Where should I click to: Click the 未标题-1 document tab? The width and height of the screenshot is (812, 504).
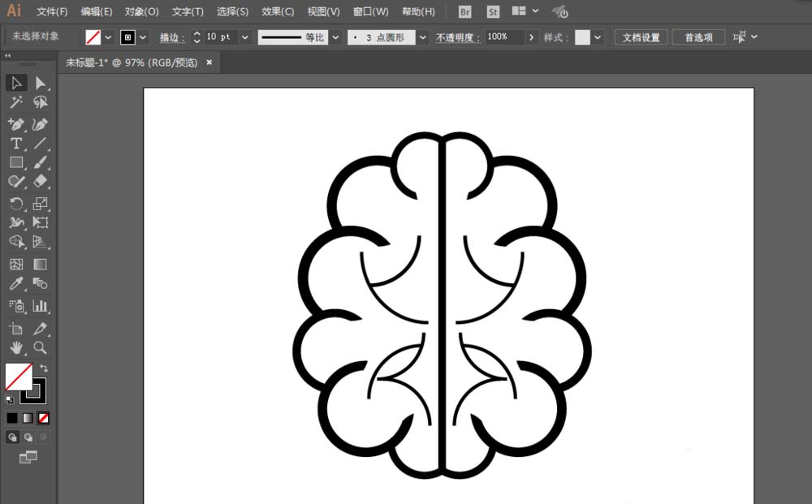click(130, 62)
